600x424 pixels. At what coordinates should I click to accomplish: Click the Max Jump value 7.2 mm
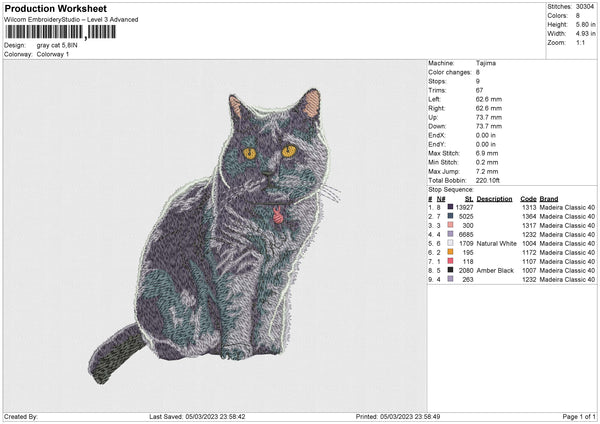pos(487,171)
